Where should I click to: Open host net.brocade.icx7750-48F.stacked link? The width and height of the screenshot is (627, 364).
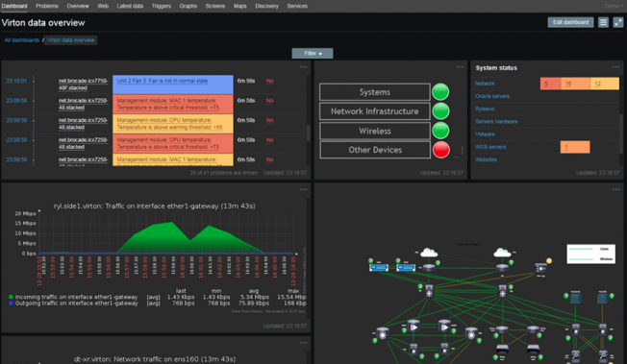coord(83,85)
